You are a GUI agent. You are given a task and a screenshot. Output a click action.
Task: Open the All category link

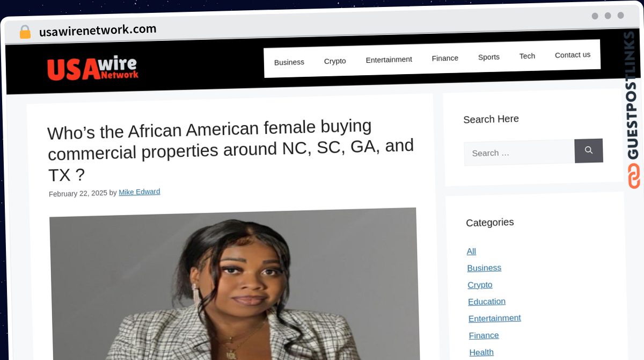coord(471,251)
